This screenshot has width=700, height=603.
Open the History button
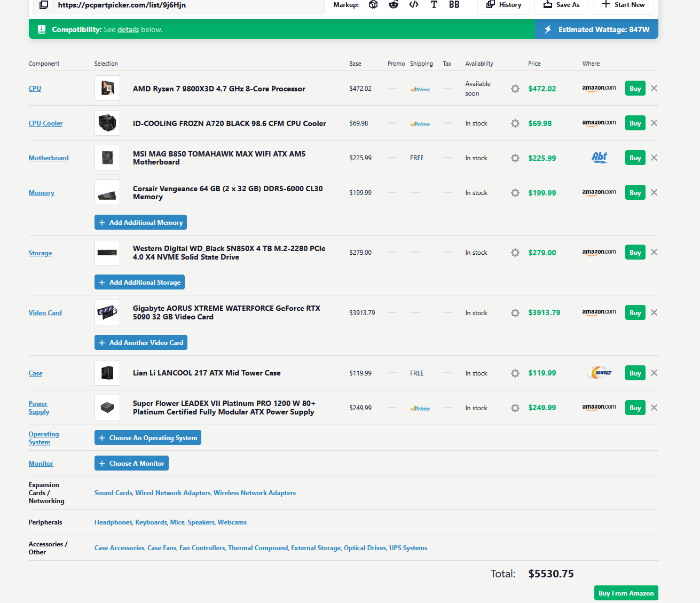pyautogui.click(x=504, y=5)
